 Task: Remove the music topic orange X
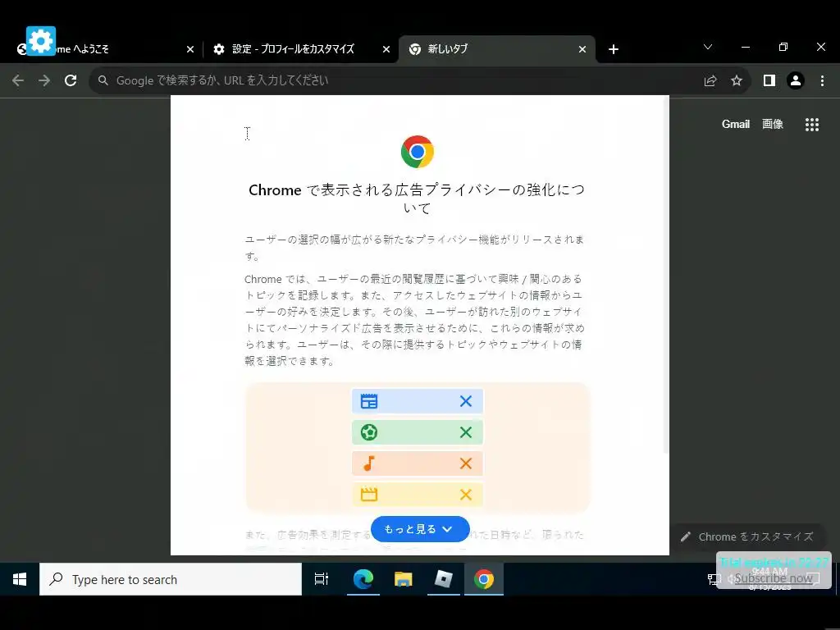[466, 463]
